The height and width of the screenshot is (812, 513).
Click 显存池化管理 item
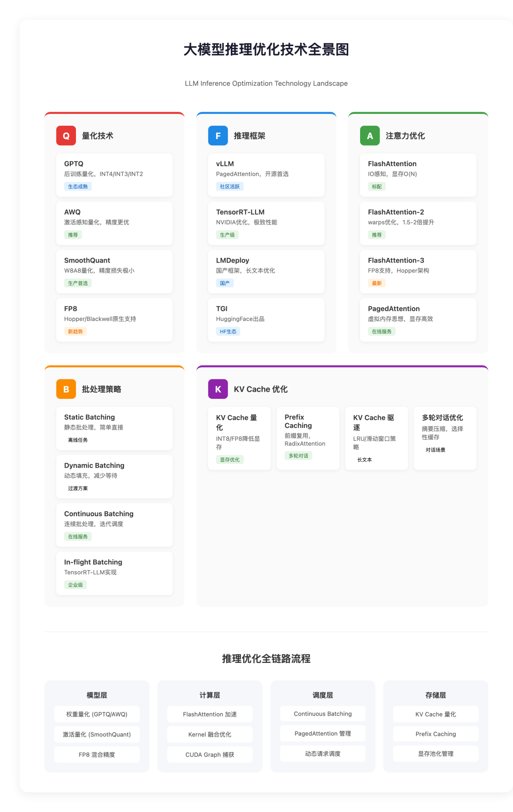coord(436,754)
